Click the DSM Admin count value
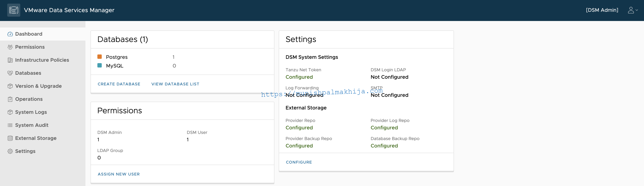Image resolution: width=644 pixels, height=186 pixels. point(98,139)
